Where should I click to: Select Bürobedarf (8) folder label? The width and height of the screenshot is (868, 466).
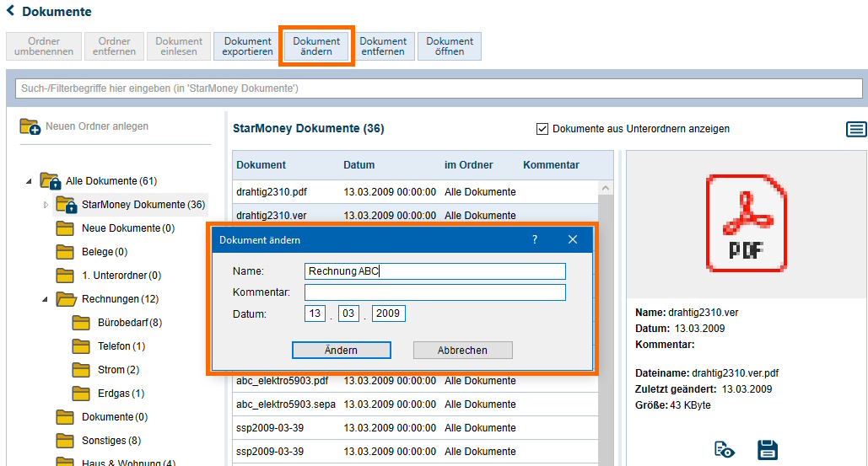coord(130,323)
